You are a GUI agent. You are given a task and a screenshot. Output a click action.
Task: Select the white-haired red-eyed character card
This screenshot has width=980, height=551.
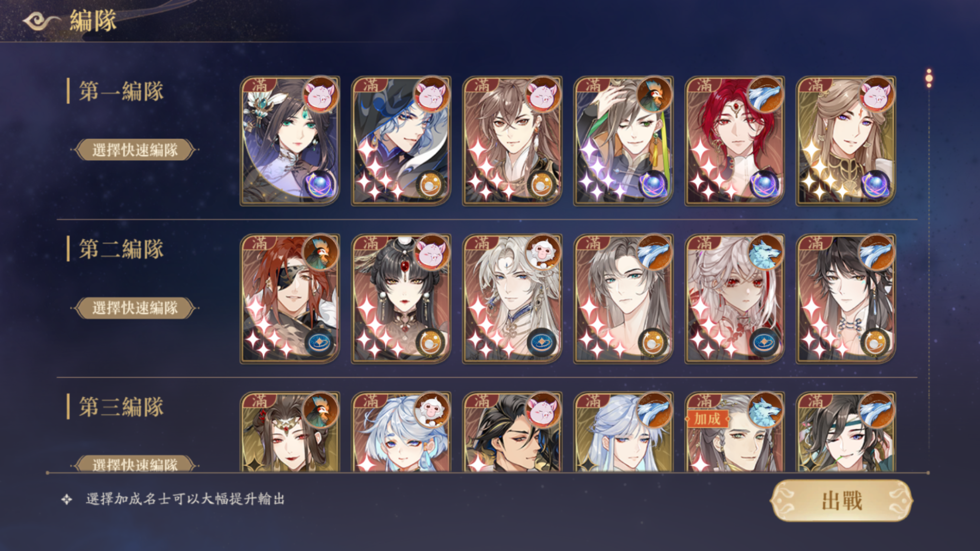[735, 298]
